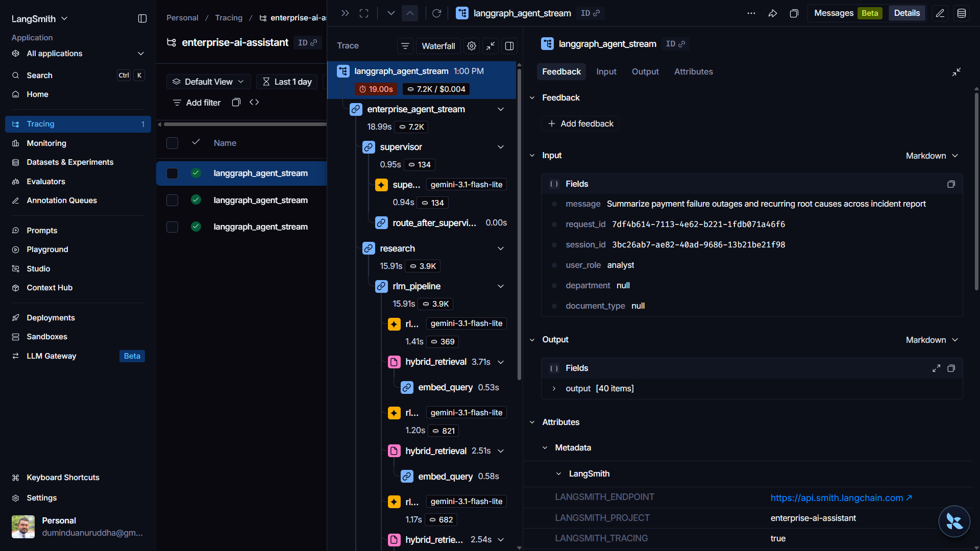Click the share trace arrow icon

(773, 13)
